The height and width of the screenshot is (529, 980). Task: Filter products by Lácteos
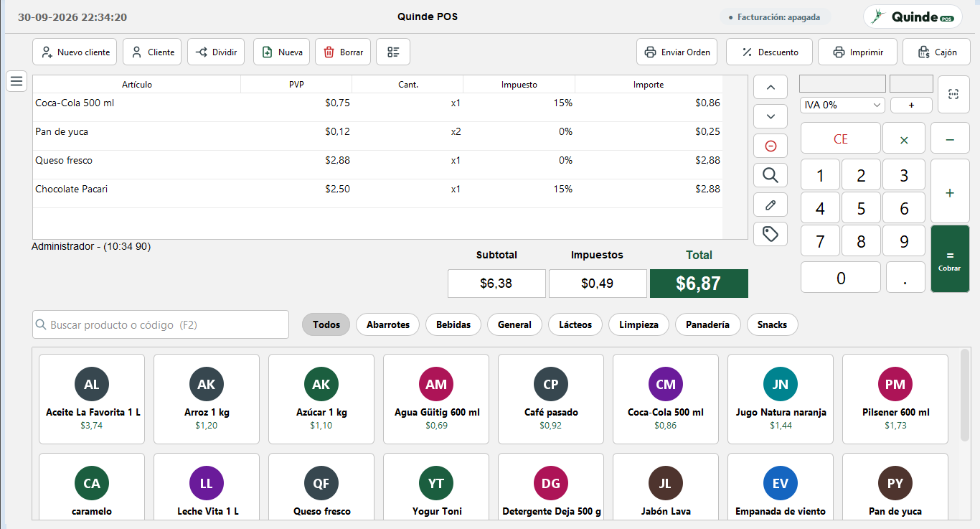click(575, 324)
